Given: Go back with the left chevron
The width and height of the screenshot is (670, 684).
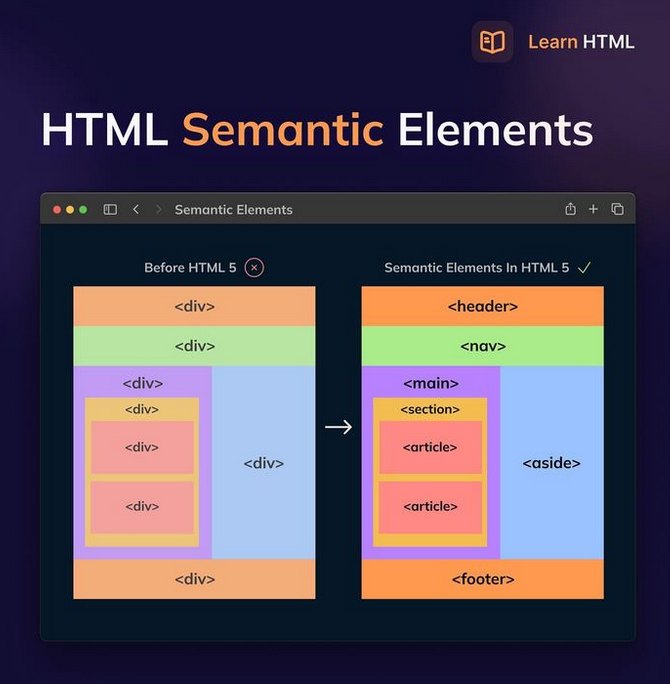Looking at the screenshot, I should coord(136,209).
